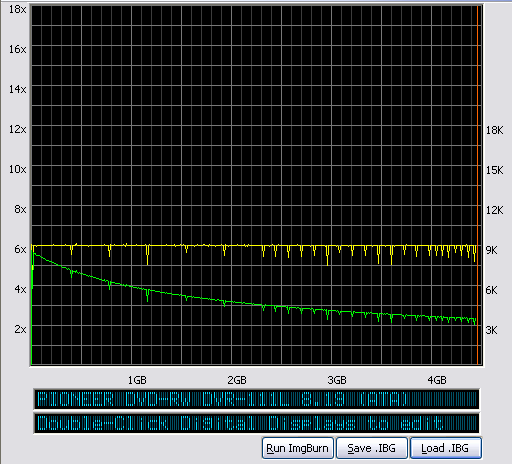Select the 'Double-Click Digital Displays to edit' display
The width and height of the screenshot is (512, 464).
pos(256,423)
